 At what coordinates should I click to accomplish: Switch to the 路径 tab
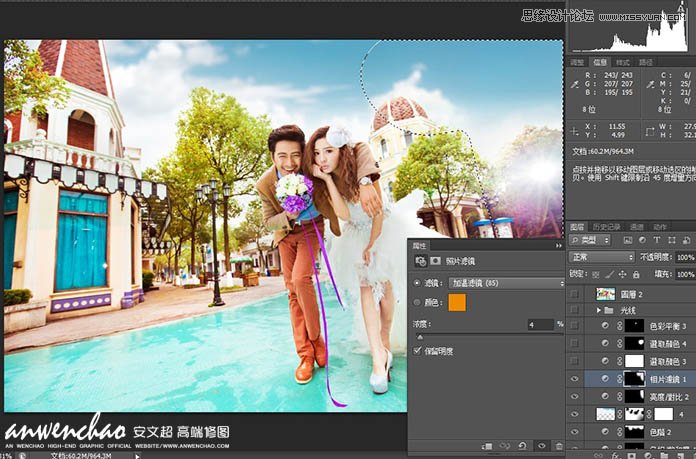coord(646,62)
